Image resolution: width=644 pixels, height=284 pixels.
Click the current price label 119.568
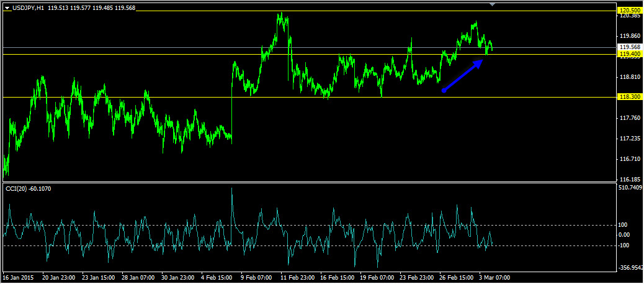pyautogui.click(x=630, y=47)
